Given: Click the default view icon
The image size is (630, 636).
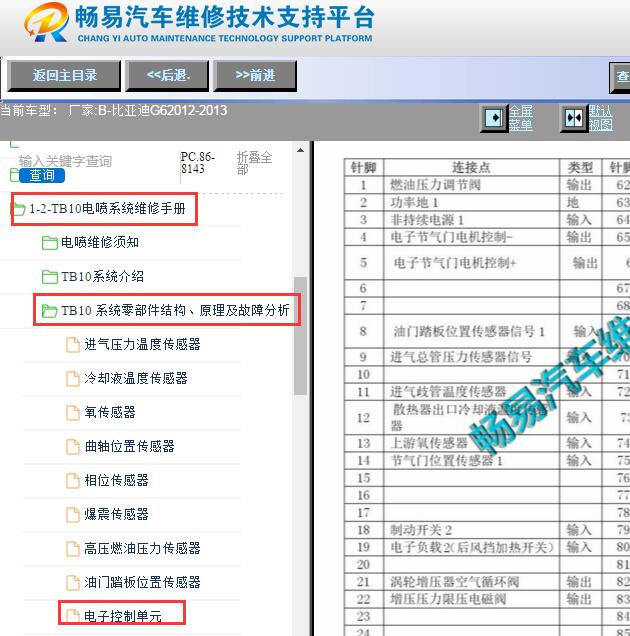Looking at the screenshot, I should coord(574,118).
